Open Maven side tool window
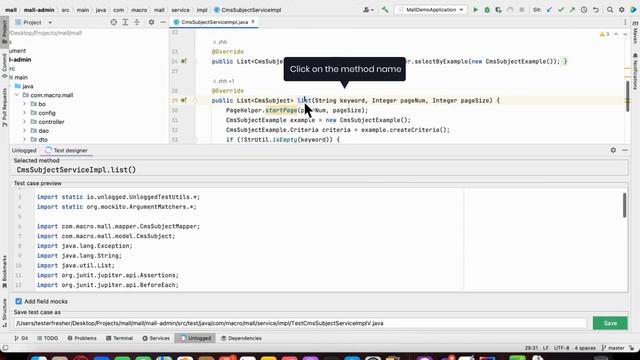Image resolution: width=640 pixels, height=360 pixels. [x=636, y=33]
